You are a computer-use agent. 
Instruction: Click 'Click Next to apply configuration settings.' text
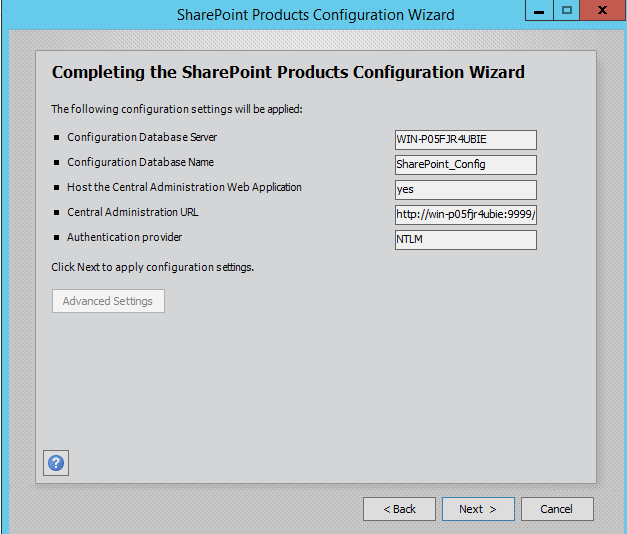coord(153,267)
